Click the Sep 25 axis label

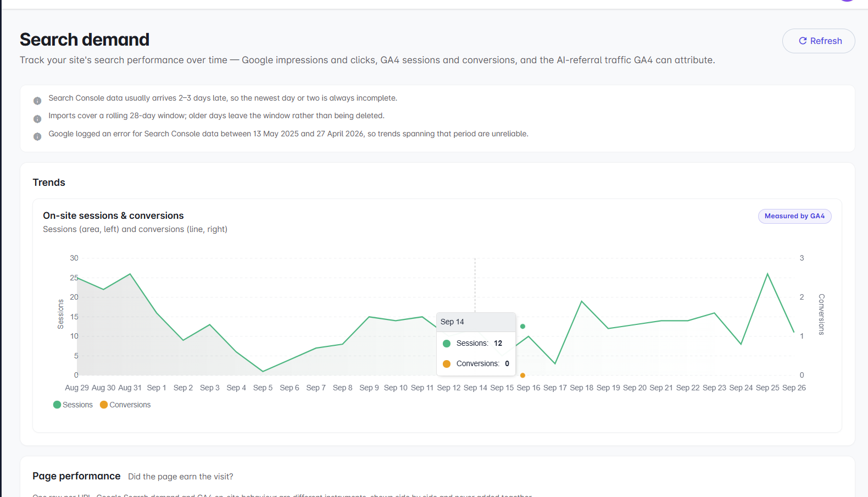(767, 388)
